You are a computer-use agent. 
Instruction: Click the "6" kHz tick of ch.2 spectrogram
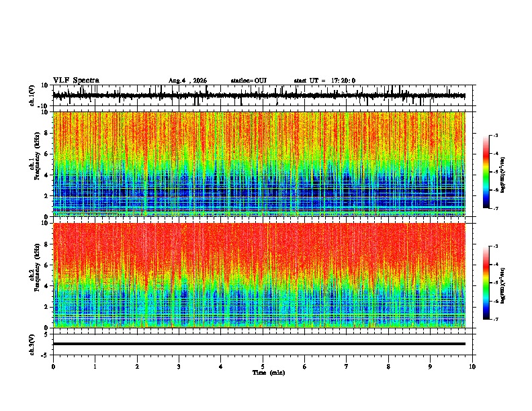pyautogui.click(x=46, y=265)
